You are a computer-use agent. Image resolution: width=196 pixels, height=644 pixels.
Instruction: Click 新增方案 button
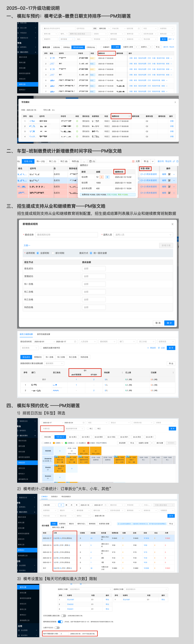click(166, 246)
